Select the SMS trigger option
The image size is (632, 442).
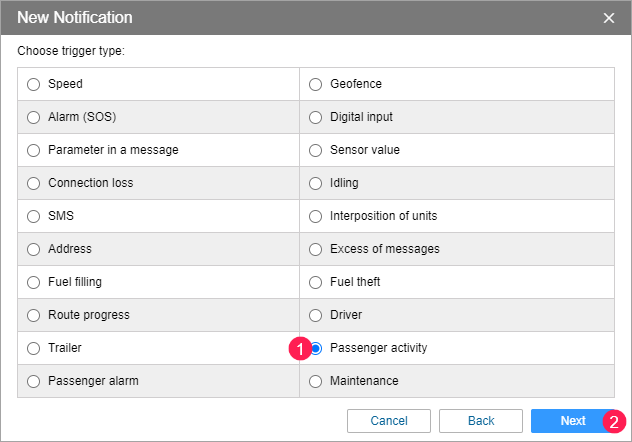click(34, 216)
